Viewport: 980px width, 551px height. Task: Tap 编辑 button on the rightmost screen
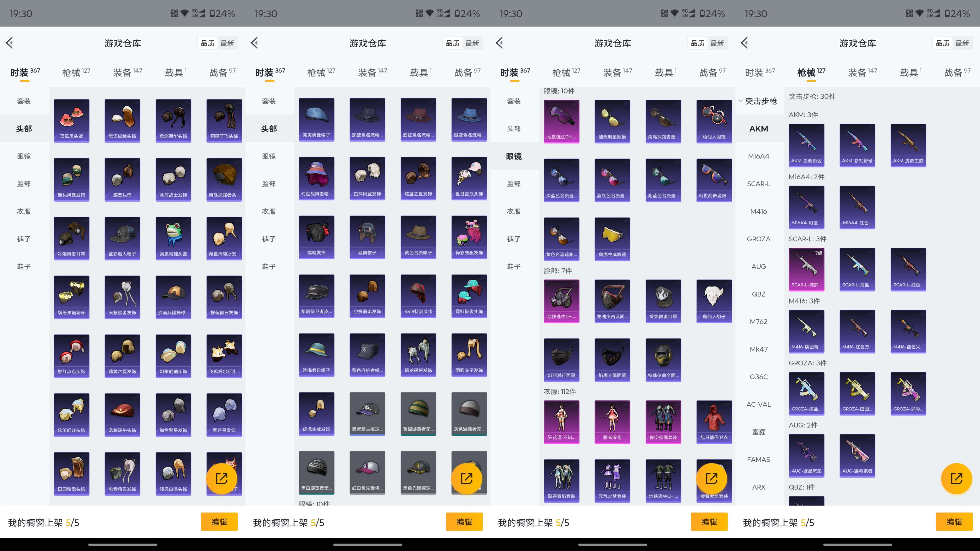(954, 522)
